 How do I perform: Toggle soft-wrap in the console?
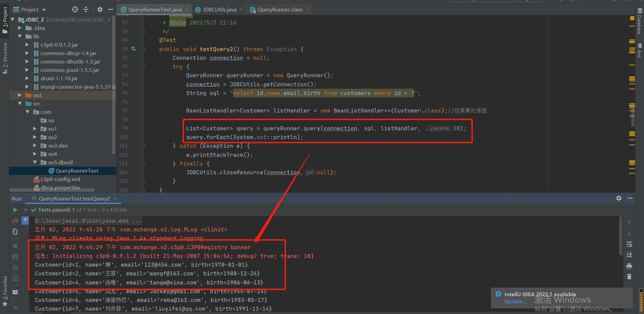click(x=629, y=244)
